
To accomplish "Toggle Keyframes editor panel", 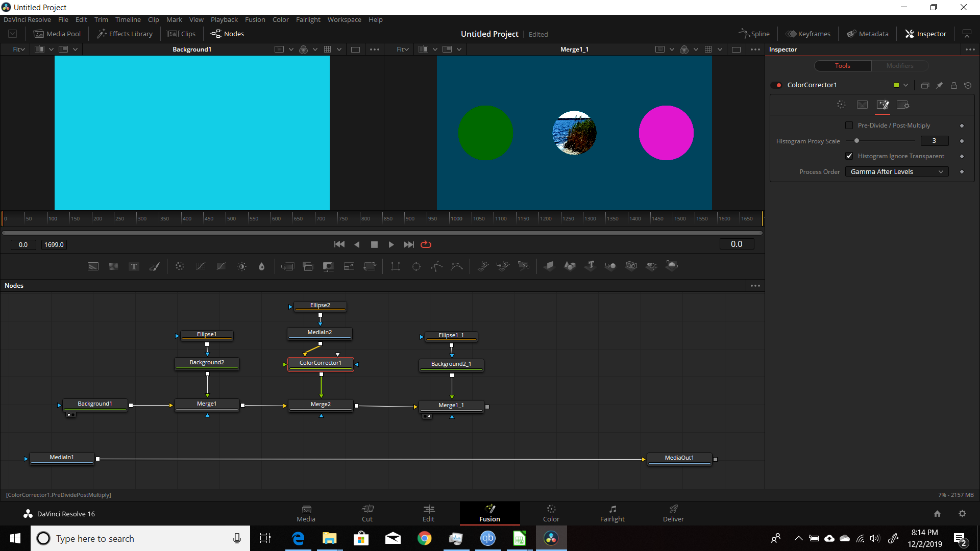I will point(808,34).
